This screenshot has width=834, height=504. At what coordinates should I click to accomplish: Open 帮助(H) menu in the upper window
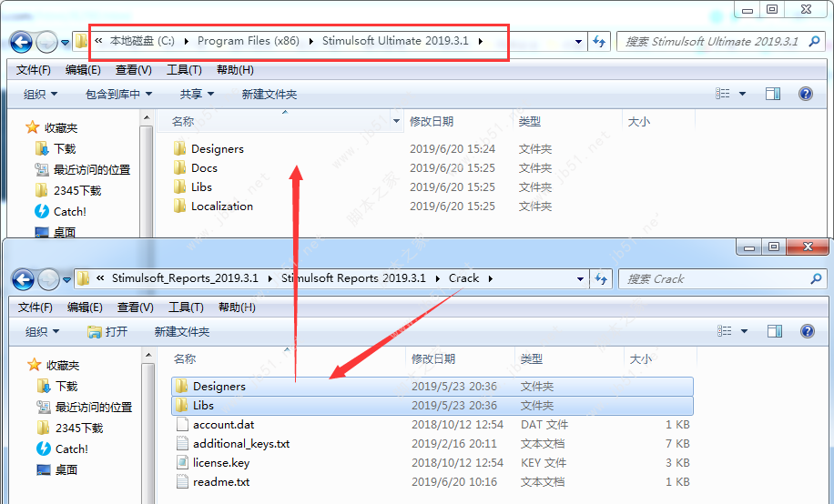pyautogui.click(x=235, y=70)
